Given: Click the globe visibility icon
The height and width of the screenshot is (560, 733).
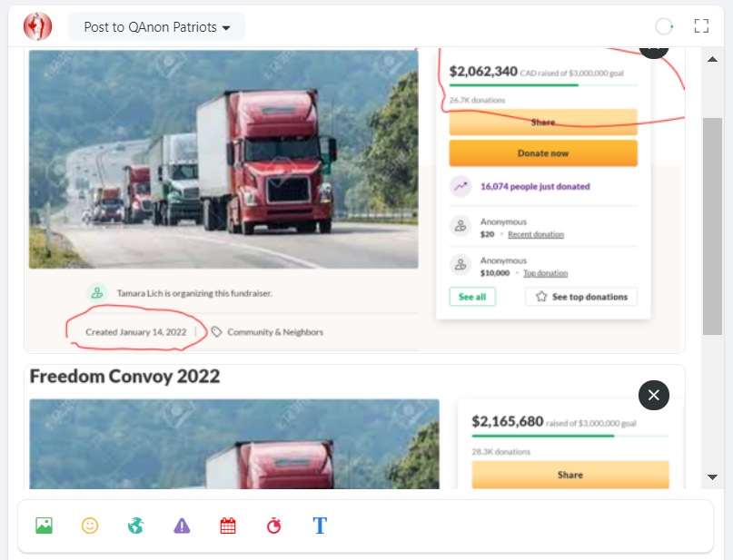Looking at the screenshot, I should pyautogui.click(x=135, y=526).
